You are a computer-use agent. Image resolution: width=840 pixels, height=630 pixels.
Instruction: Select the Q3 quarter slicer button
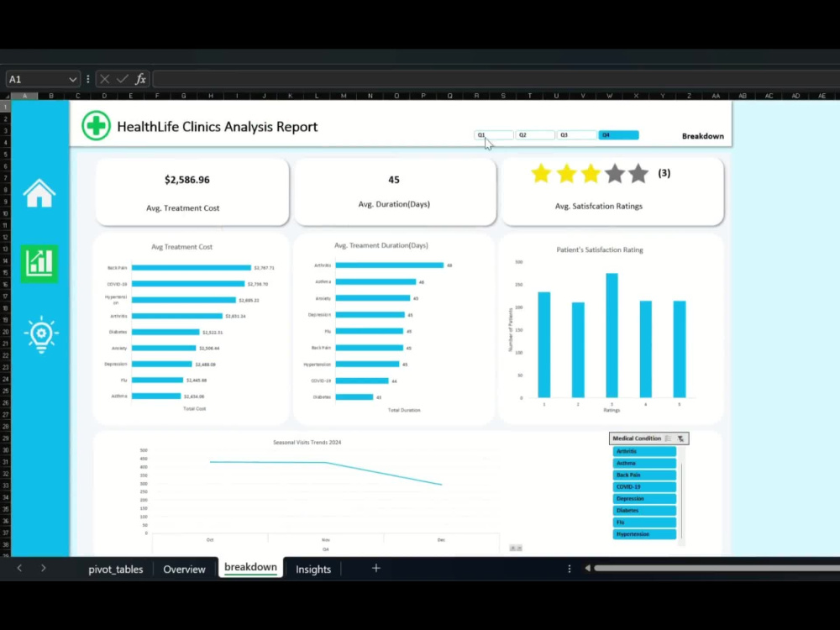tap(576, 135)
